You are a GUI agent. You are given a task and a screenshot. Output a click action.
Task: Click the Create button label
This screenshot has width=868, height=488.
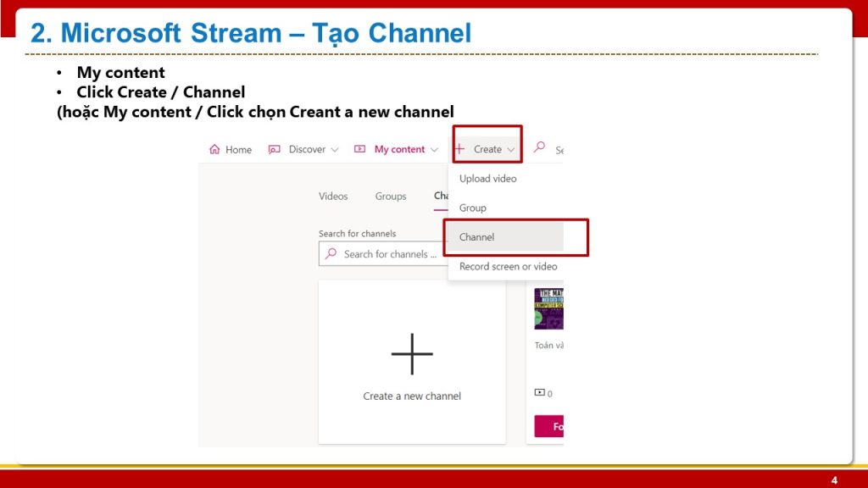tap(487, 149)
